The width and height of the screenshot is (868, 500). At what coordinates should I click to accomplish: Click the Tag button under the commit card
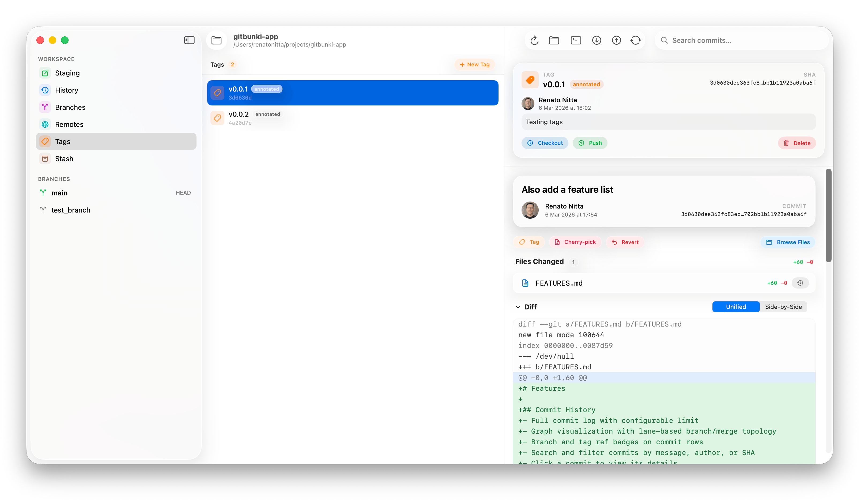tap(529, 243)
